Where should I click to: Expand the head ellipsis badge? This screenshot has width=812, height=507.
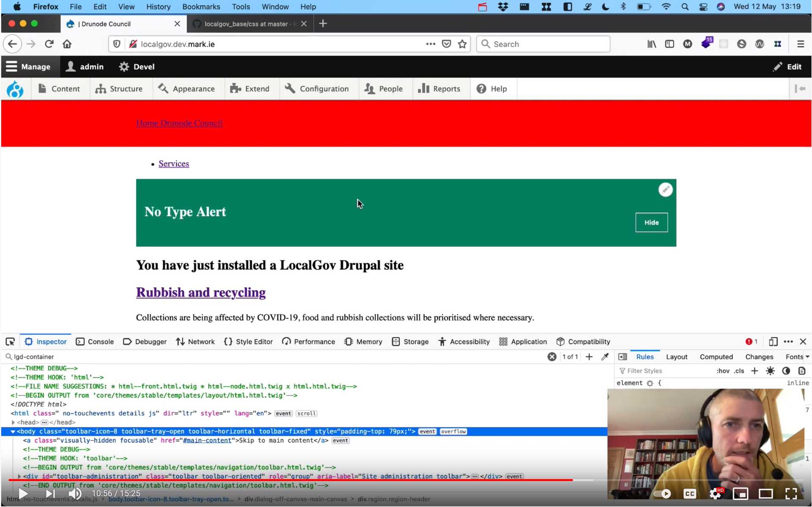(x=44, y=422)
